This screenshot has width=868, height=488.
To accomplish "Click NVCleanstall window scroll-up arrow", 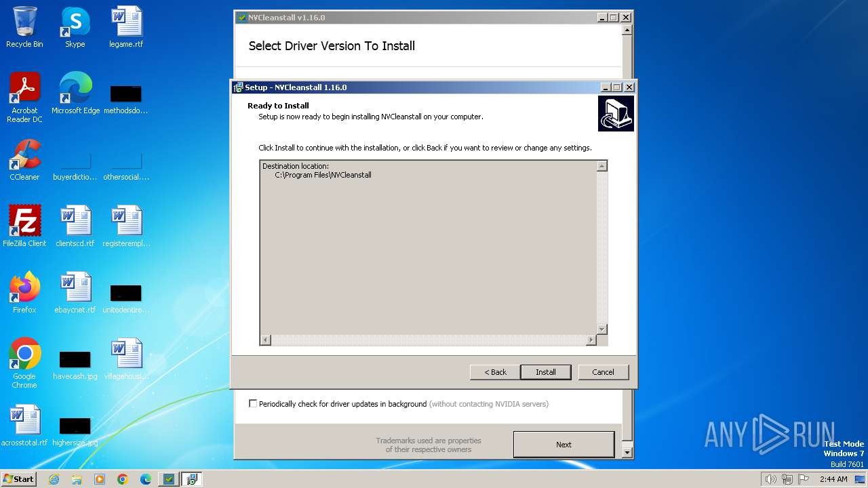I will [x=627, y=30].
